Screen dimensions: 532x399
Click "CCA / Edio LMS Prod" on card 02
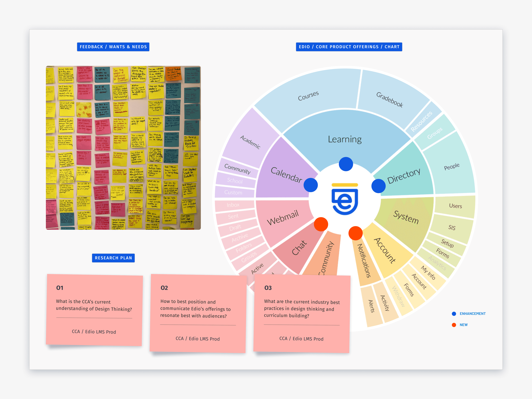pos(198,339)
